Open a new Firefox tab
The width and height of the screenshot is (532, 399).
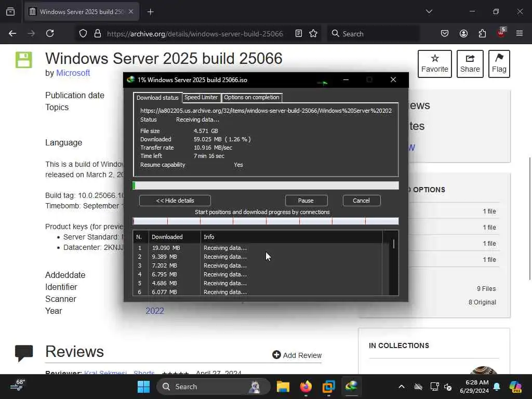point(150,12)
